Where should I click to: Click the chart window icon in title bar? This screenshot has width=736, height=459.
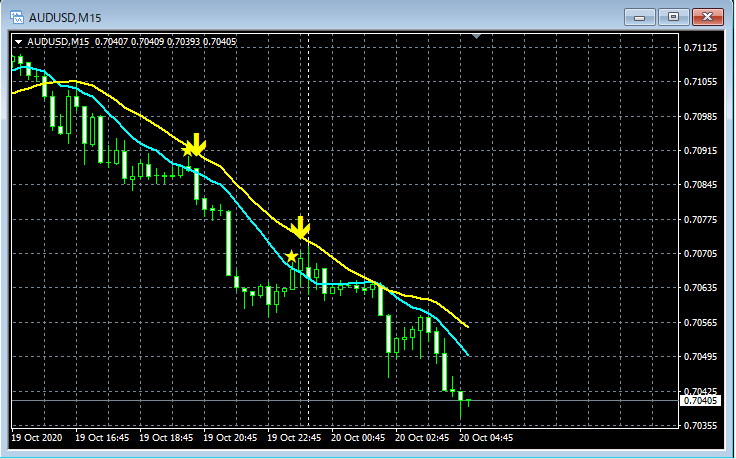[17, 18]
